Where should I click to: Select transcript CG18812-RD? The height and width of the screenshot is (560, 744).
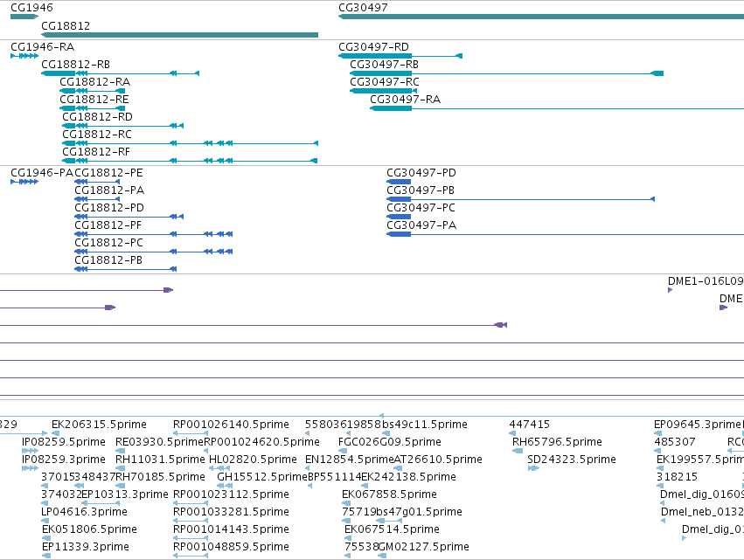click(x=97, y=117)
